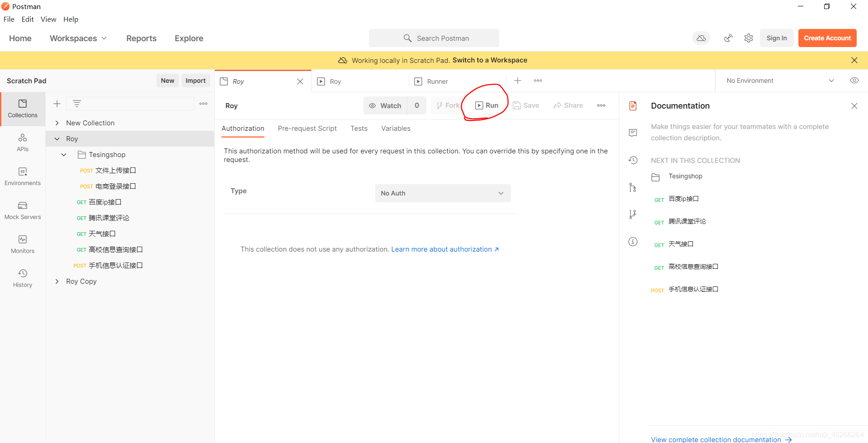Click the Fork button
The image size is (868, 443).
pos(447,105)
